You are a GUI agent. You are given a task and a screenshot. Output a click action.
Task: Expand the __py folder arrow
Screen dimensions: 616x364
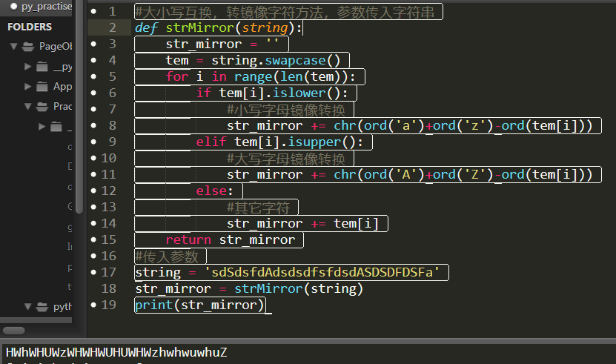pos(28,67)
